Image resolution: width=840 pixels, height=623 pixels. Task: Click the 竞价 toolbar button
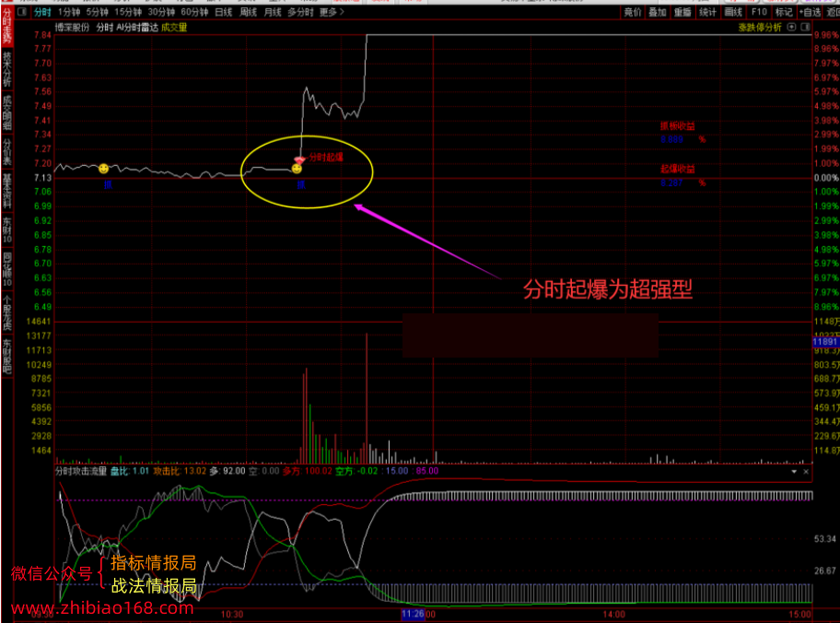(x=633, y=12)
